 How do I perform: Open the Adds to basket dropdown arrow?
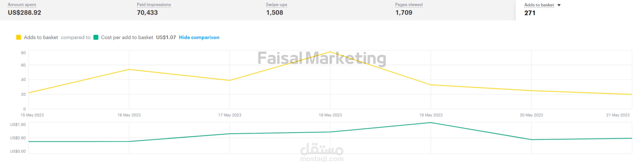point(559,5)
